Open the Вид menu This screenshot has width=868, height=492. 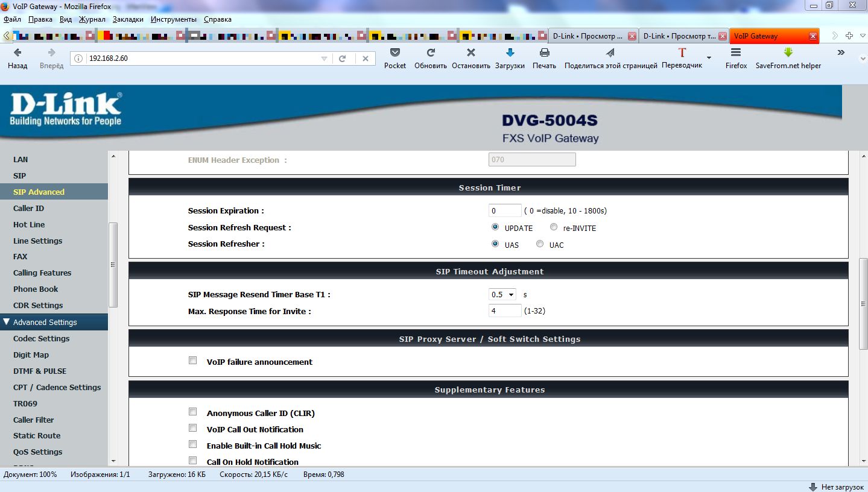click(x=66, y=19)
